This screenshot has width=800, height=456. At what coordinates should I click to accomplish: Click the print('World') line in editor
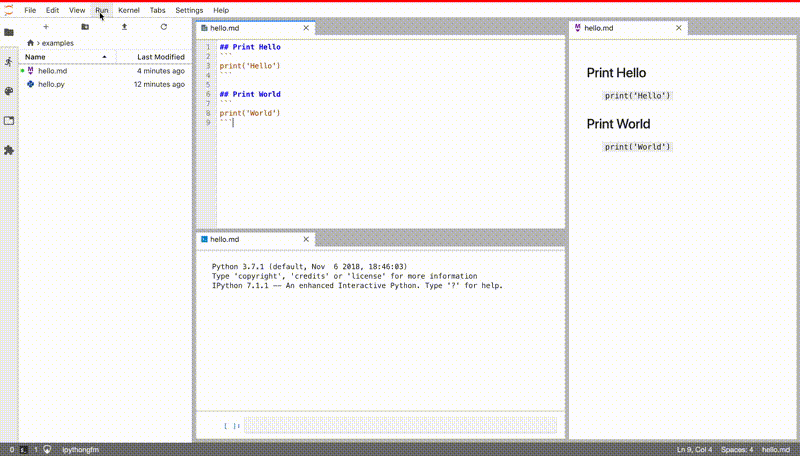(250, 113)
